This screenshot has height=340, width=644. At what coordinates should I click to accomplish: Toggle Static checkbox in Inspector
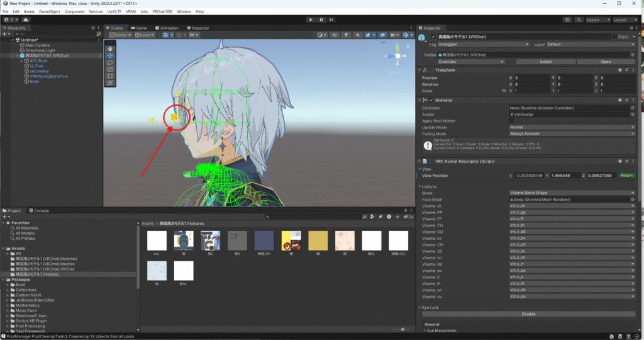click(x=614, y=37)
